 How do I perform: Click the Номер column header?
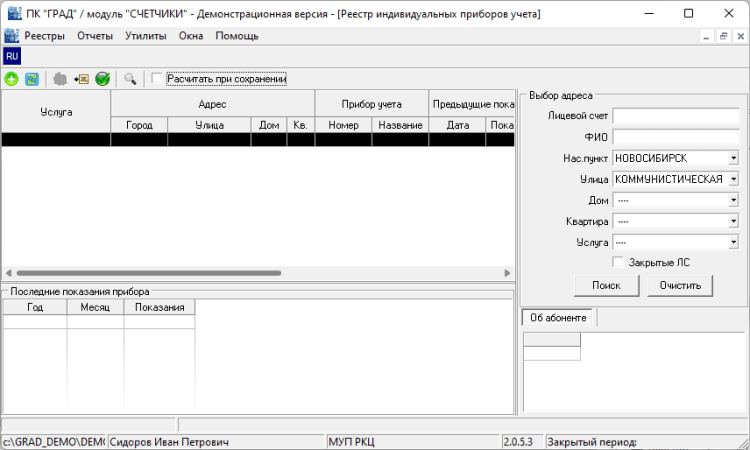343,125
